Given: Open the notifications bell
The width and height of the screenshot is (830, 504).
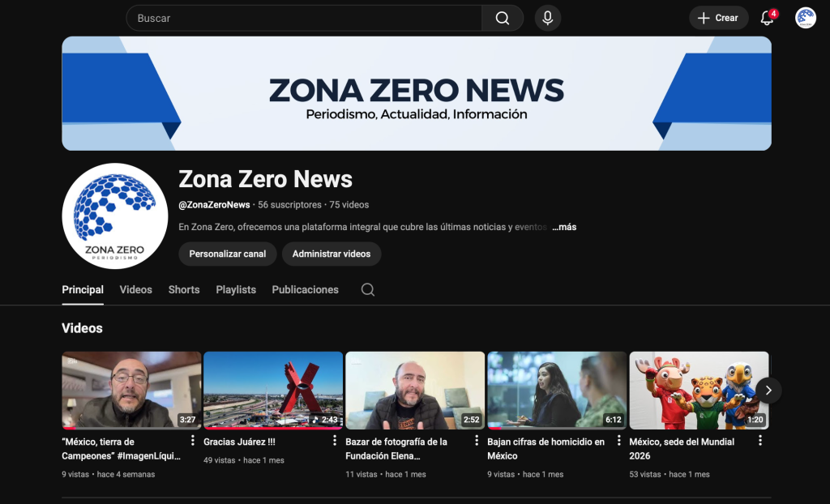Looking at the screenshot, I should [x=767, y=18].
